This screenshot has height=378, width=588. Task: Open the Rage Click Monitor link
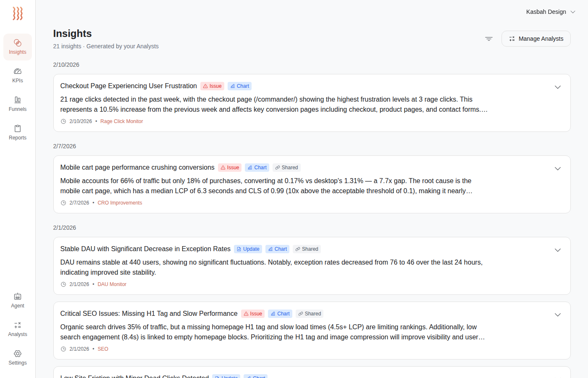(121, 121)
